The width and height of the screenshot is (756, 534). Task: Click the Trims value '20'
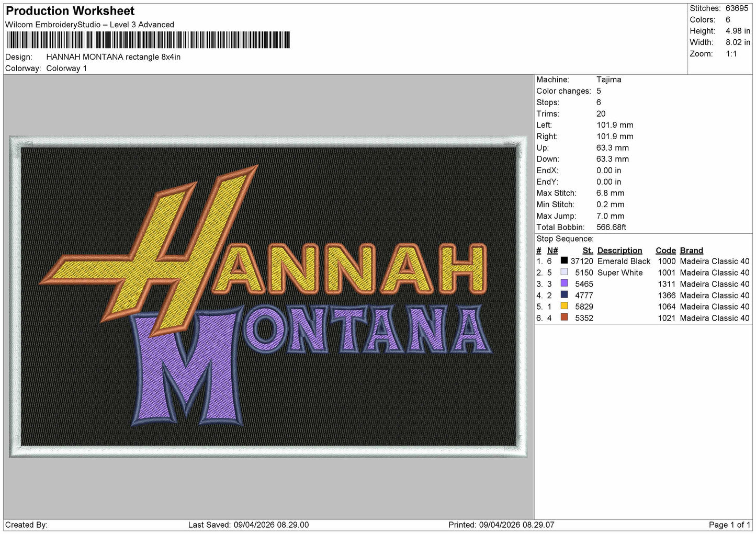tap(601, 113)
